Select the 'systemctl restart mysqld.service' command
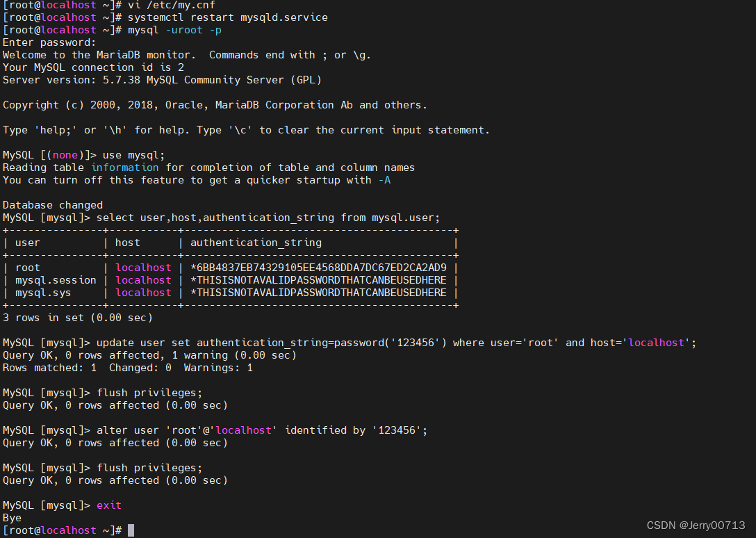Screen dimensions: 756x538 [229, 17]
